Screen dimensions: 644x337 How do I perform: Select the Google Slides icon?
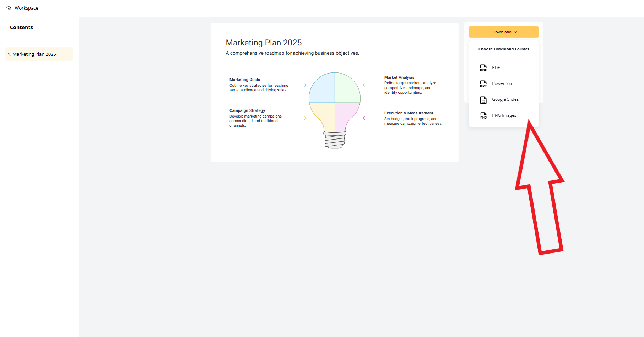[x=483, y=99]
